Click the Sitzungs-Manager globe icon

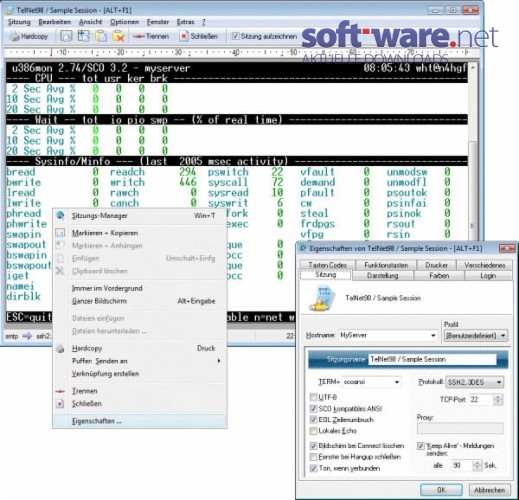pos(60,215)
